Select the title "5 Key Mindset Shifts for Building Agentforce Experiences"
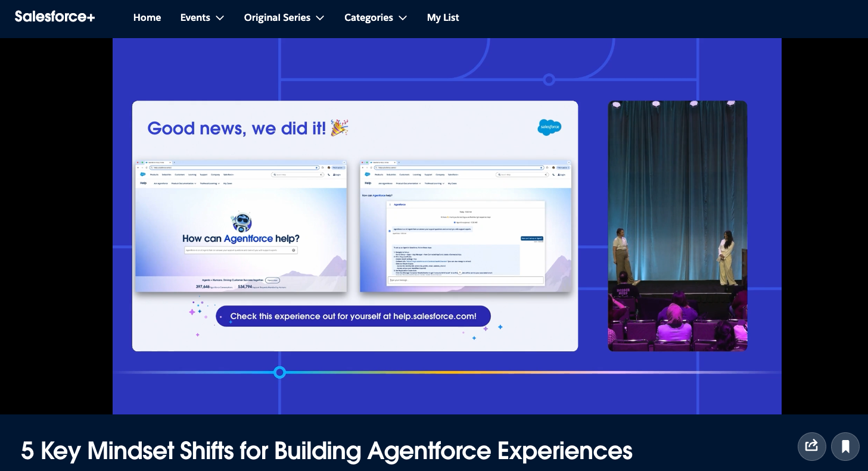 point(326,451)
